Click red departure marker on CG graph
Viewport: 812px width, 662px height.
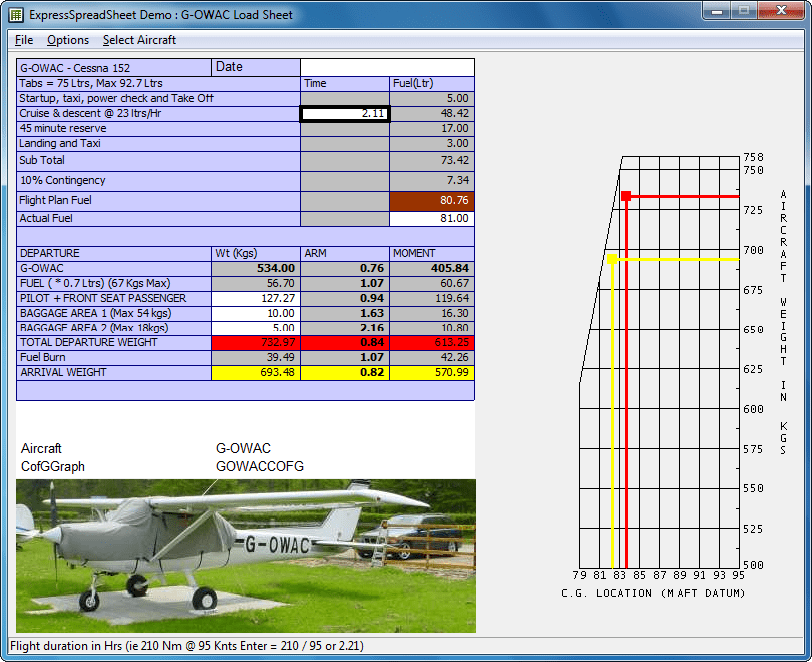[626, 196]
